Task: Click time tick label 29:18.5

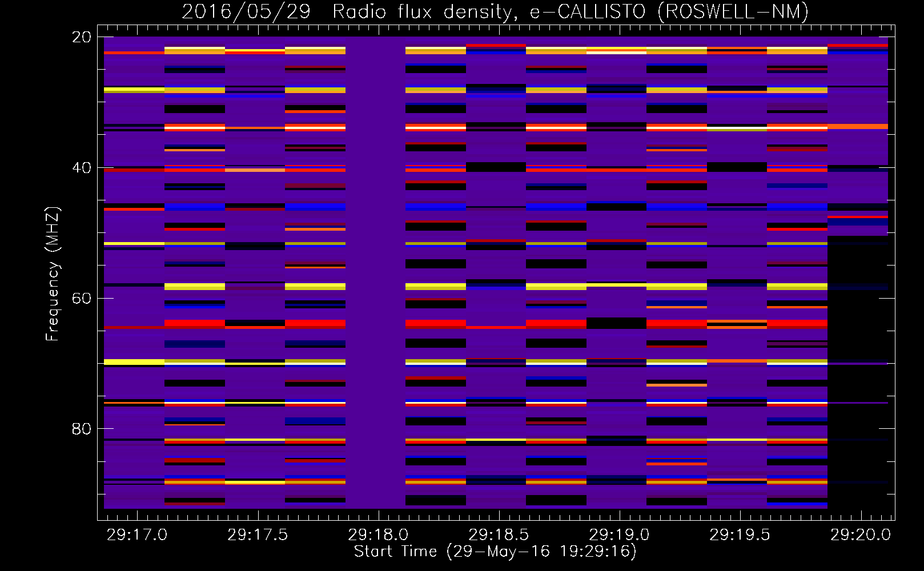Action: pos(499,535)
